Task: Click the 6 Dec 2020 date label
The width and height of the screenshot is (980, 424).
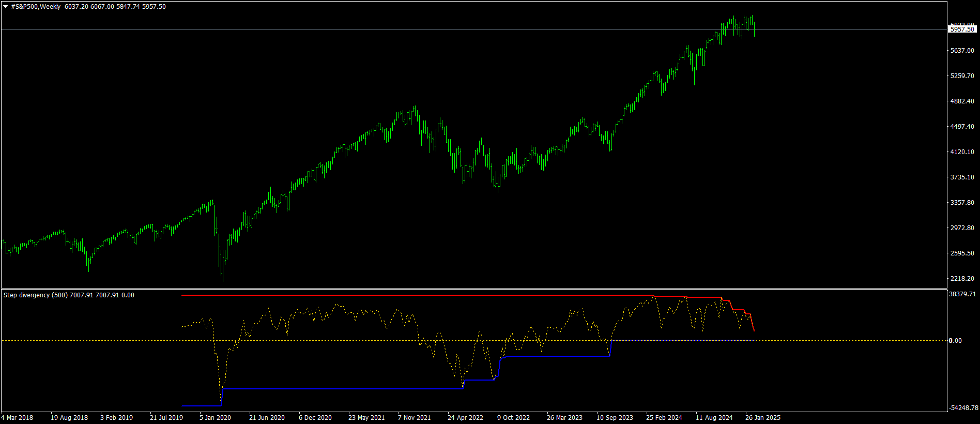Action: (315, 418)
